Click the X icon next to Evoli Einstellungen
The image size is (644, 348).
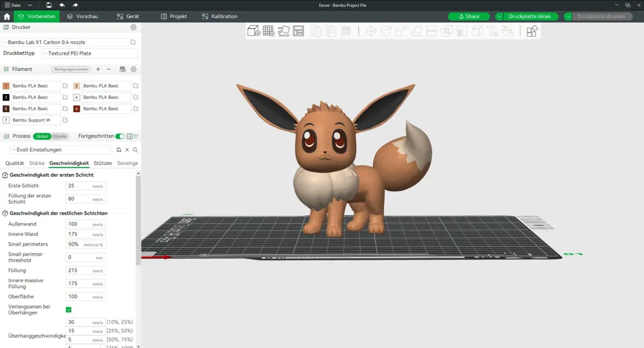127,150
